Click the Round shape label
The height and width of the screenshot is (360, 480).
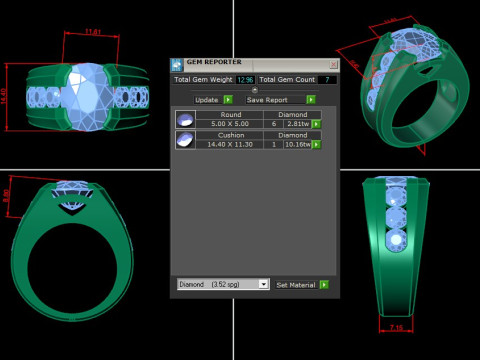click(x=231, y=115)
